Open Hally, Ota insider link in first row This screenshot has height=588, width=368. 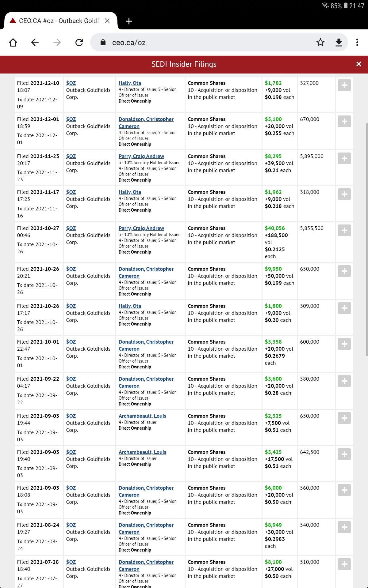[x=130, y=83]
